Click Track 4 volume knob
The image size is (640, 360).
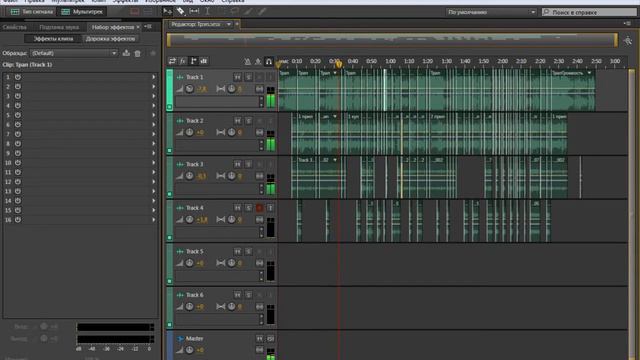tap(189, 220)
